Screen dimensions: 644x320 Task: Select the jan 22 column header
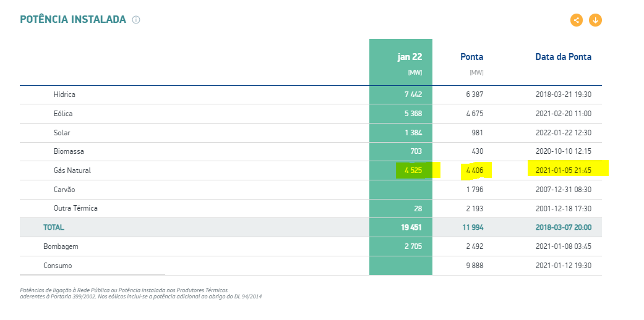coord(409,57)
